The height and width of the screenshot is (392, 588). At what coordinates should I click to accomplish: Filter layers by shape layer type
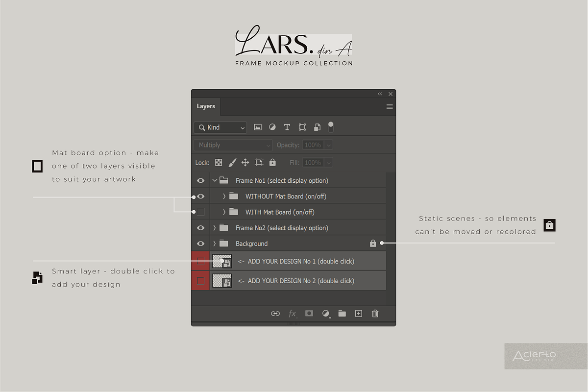[x=302, y=127]
